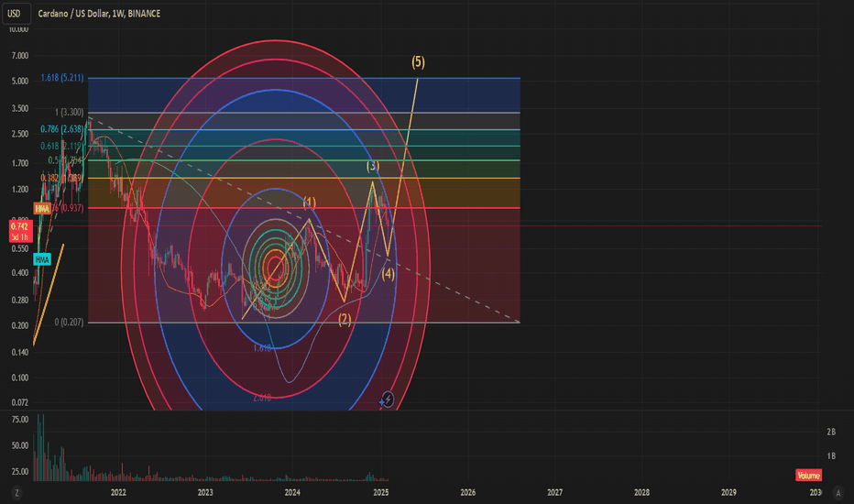Click the lightning bolt event icon
The width and height of the screenshot is (854, 504).
[x=388, y=400]
